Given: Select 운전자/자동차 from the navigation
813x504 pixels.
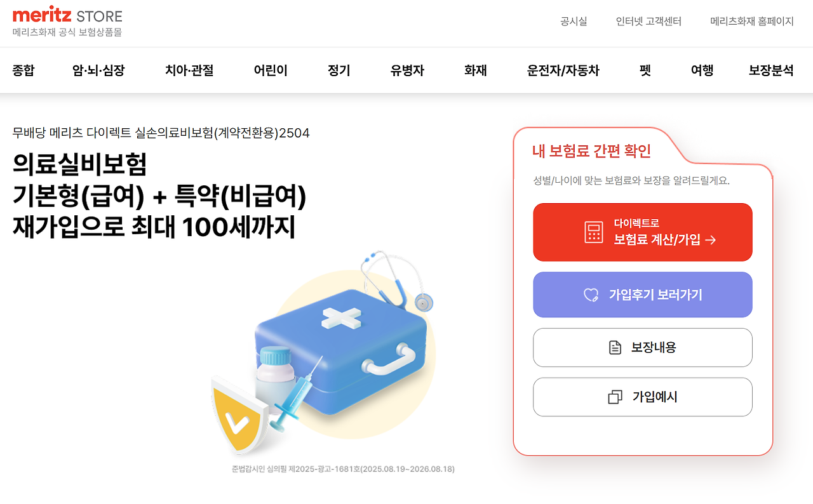Looking at the screenshot, I should [x=563, y=70].
